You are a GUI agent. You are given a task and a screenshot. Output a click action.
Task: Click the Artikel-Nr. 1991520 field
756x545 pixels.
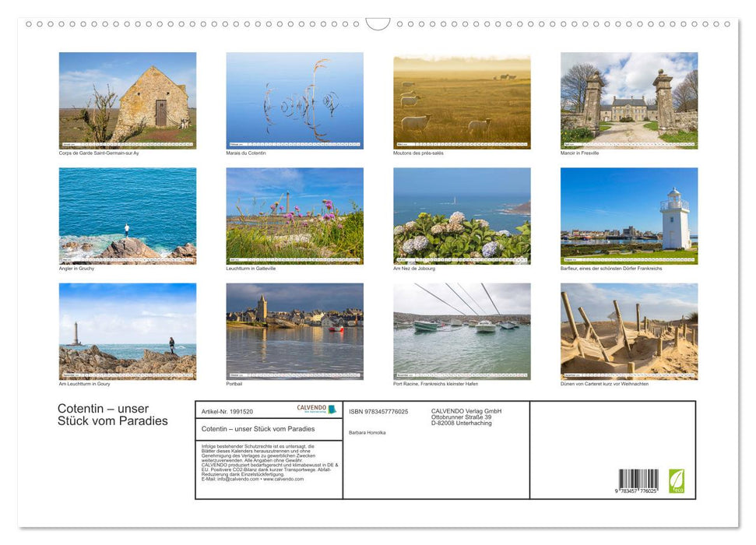pos(227,412)
